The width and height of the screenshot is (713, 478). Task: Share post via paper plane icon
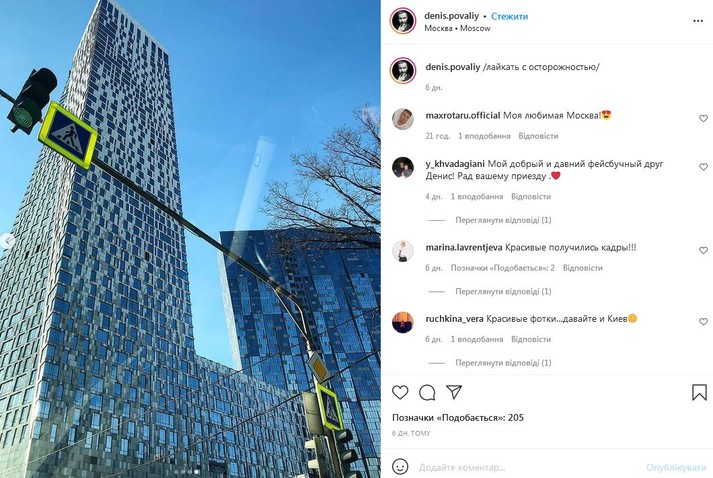[454, 392]
